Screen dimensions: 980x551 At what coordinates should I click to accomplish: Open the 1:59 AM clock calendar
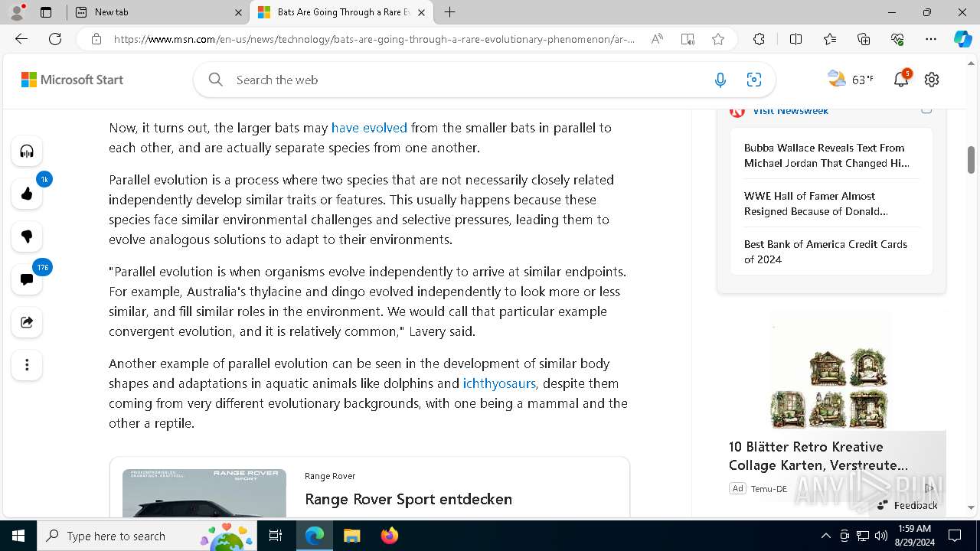point(913,536)
